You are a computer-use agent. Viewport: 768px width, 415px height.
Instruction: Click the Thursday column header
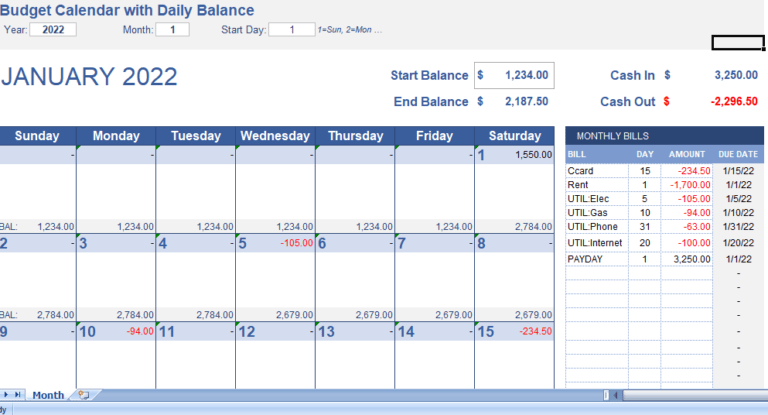[355, 136]
